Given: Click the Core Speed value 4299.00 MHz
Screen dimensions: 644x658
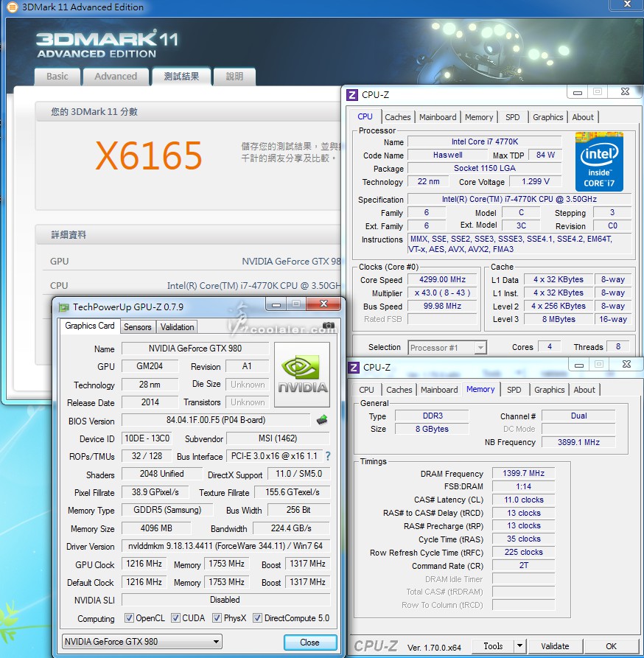Looking at the screenshot, I should (442, 279).
